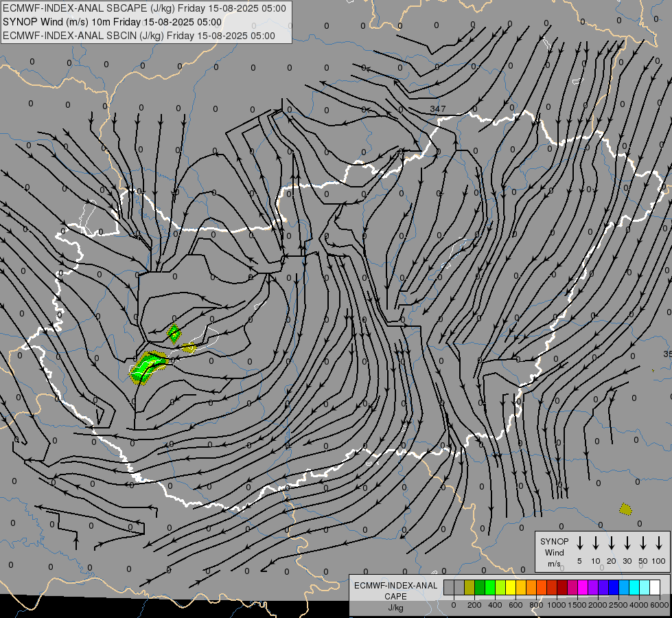Click the '30' value in wind legend
The image size is (672, 618).
click(627, 561)
